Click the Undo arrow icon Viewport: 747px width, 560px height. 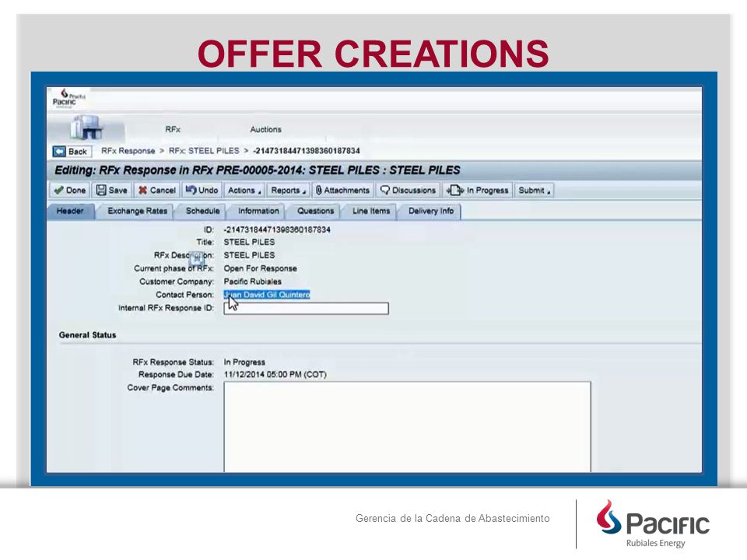[191, 190]
